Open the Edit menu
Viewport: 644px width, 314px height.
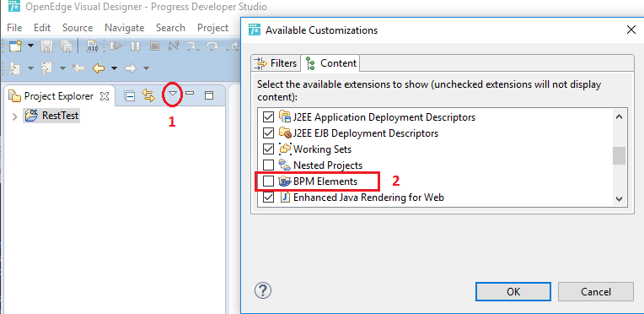[x=42, y=28]
